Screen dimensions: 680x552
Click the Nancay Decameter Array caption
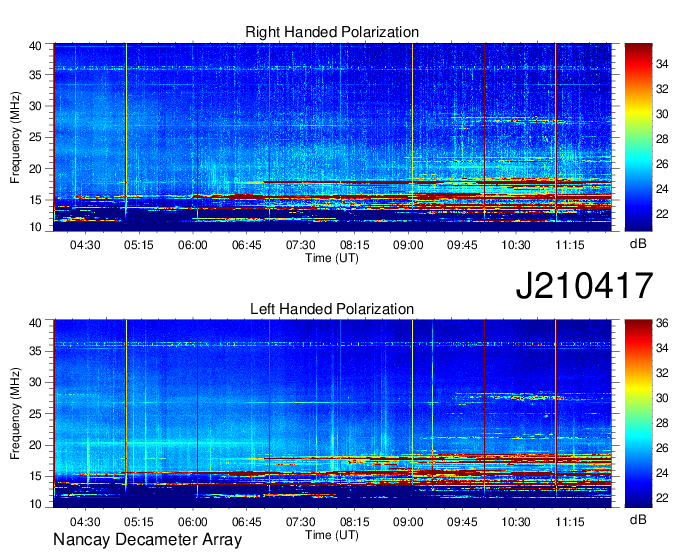coord(147,540)
